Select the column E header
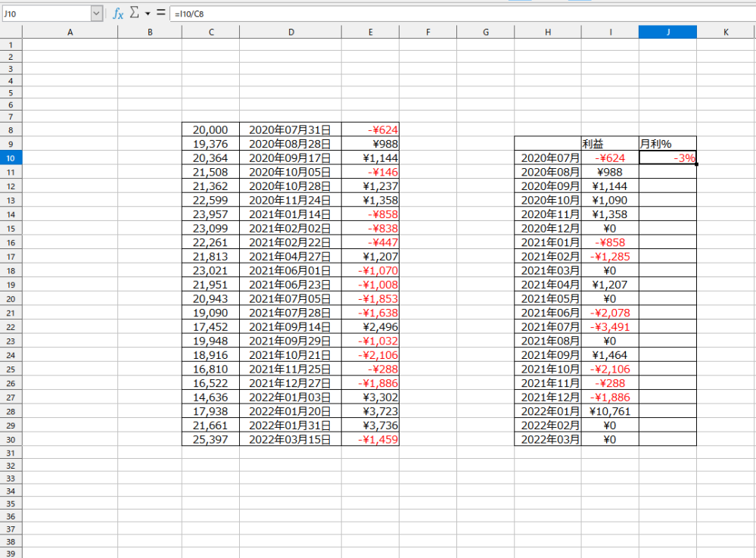The width and height of the screenshot is (756, 558). click(x=370, y=32)
